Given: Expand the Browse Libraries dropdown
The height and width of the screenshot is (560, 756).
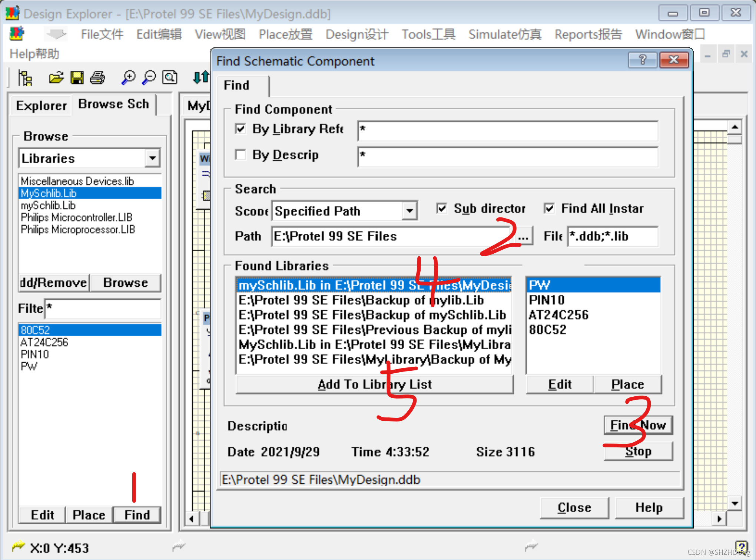Looking at the screenshot, I should click(152, 159).
